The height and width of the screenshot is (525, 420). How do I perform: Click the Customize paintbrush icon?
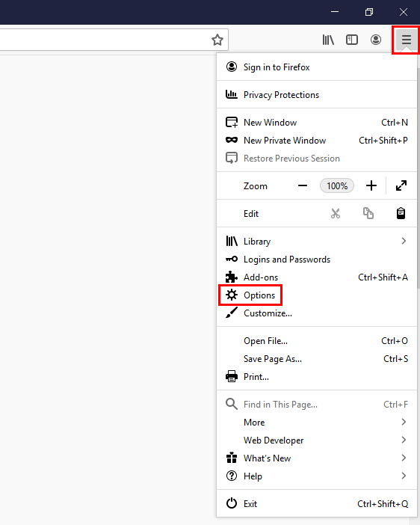(x=232, y=313)
